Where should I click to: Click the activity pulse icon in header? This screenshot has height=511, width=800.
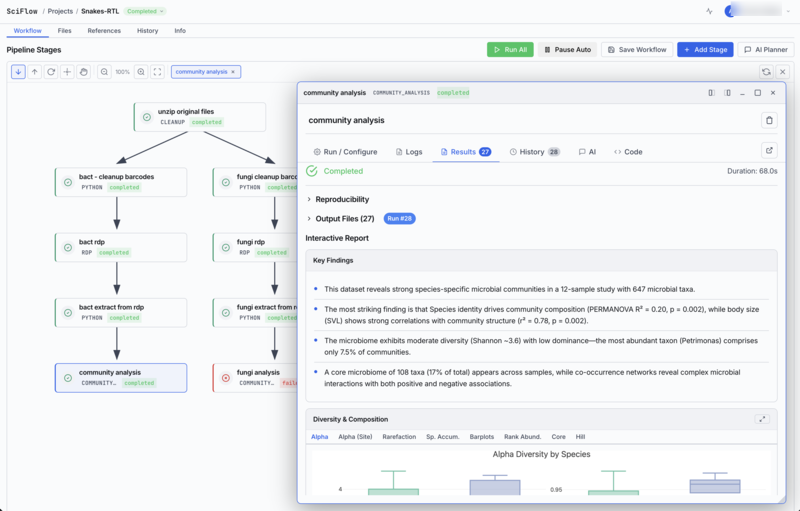click(709, 12)
